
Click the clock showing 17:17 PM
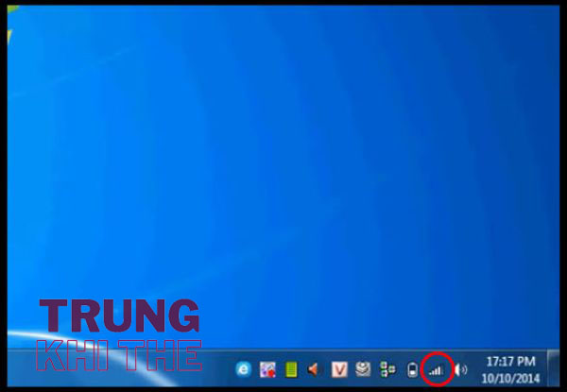coord(510,361)
